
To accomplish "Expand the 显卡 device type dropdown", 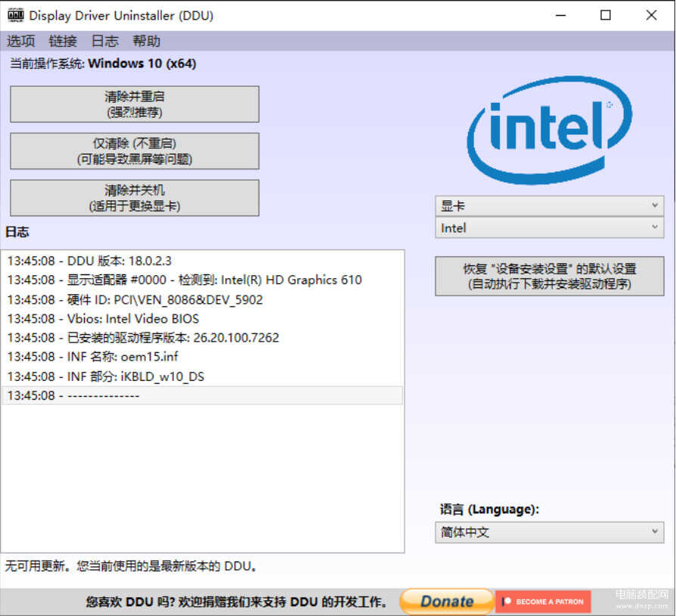I will coord(549,206).
